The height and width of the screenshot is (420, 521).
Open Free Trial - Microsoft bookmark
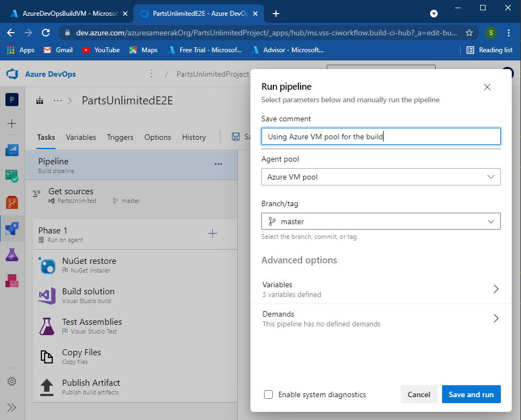(x=204, y=50)
